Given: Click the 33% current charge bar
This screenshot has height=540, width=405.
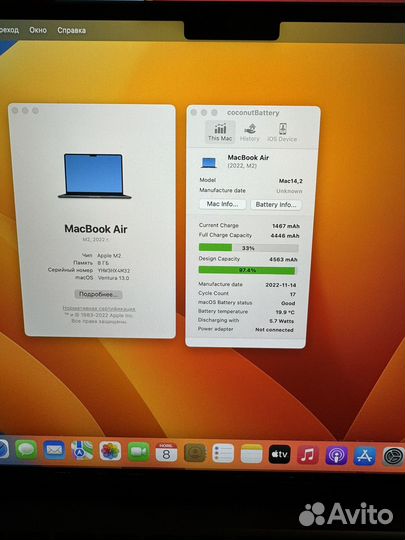Looking at the screenshot, I should coord(248,248).
